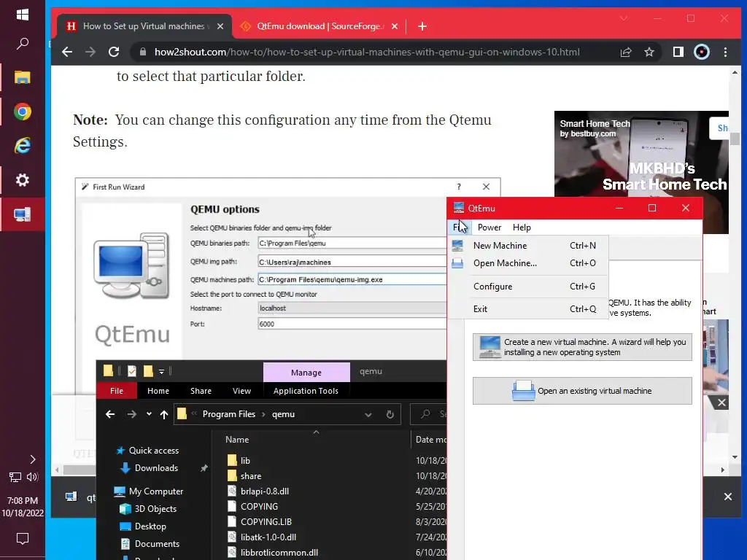This screenshot has width=747, height=560.
Task: Select QtEmu taskbar icon
Action: 23,214
